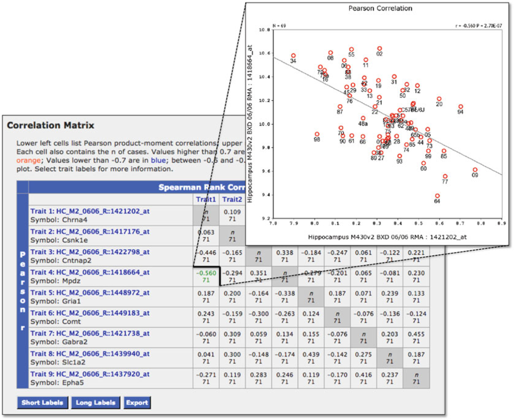Image resolution: width=514 pixels, height=420 pixels.
Task: Open Trait 8 HC_M2_0606_R::1439940_at link
Action: coord(90,354)
